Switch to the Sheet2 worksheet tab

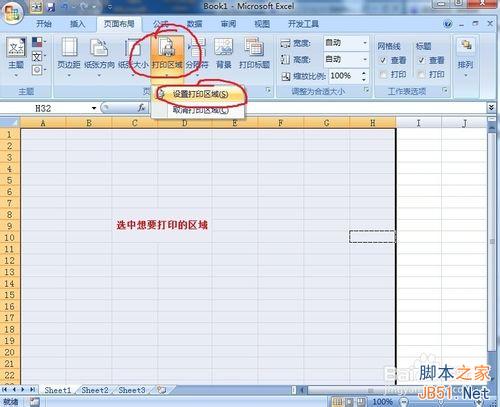coord(95,390)
